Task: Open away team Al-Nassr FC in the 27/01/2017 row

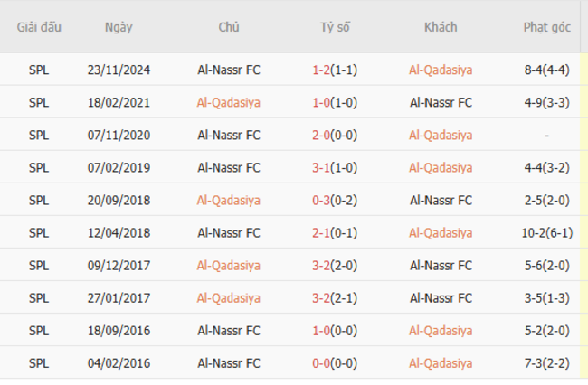Action: (x=441, y=297)
